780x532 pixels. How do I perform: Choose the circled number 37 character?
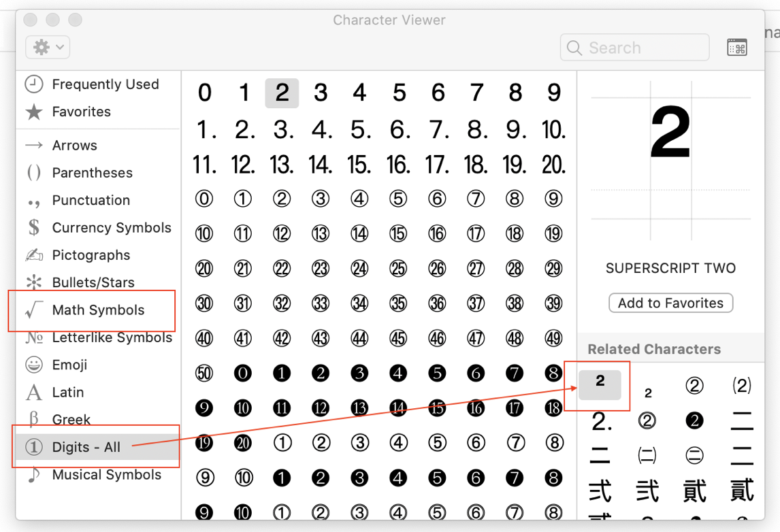pos(476,303)
